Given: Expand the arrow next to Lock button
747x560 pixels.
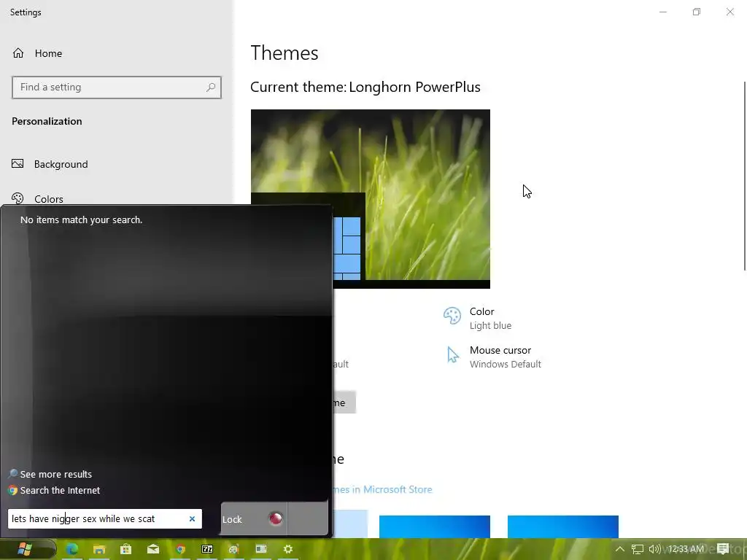Looking at the screenshot, I should pos(308,518).
